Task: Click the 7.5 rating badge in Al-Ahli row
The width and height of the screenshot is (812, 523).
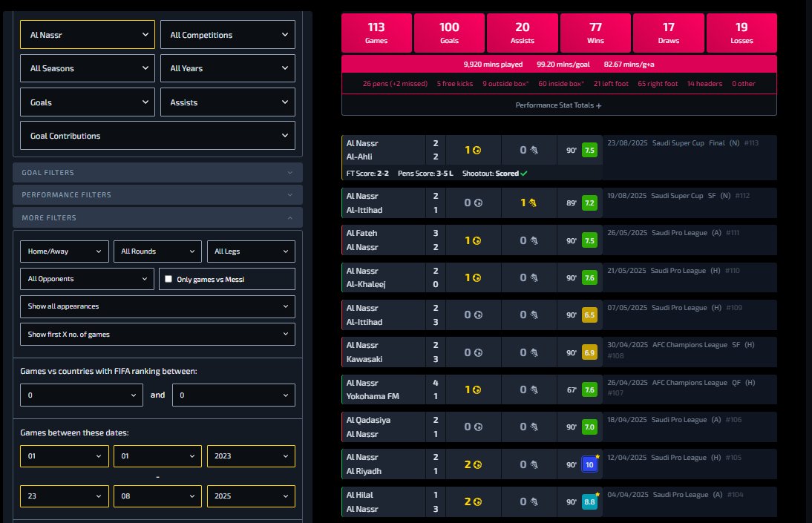Action: [589, 150]
